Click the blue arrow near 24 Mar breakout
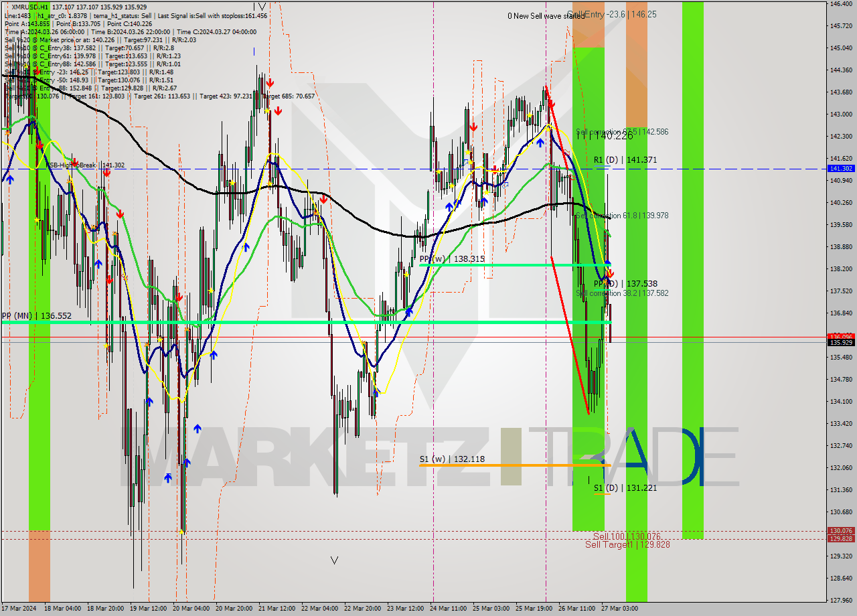The image size is (857, 616). 449,206
